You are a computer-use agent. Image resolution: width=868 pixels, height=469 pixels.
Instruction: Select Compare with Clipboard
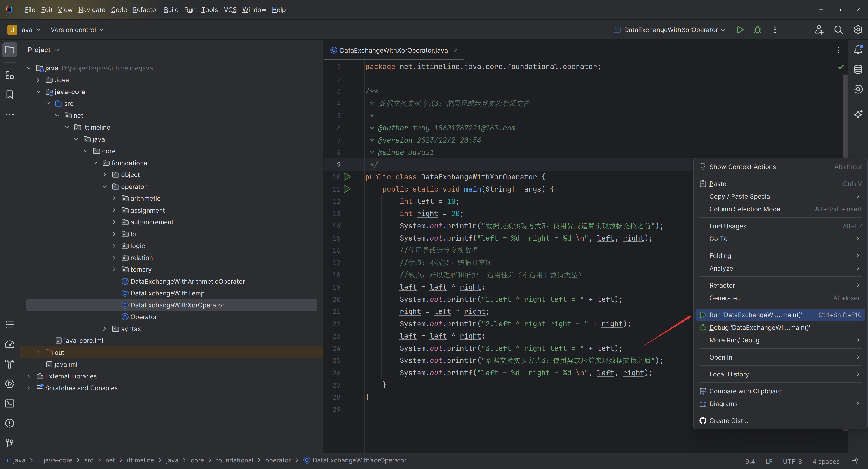point(780,391)
